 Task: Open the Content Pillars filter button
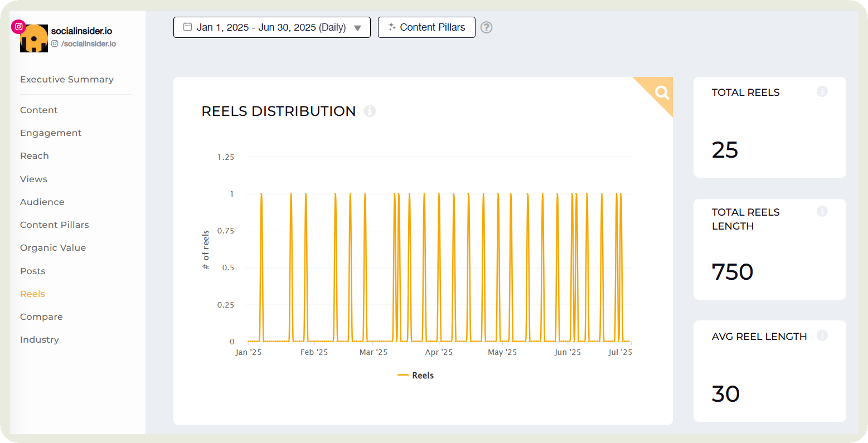[x=426, y=27]
